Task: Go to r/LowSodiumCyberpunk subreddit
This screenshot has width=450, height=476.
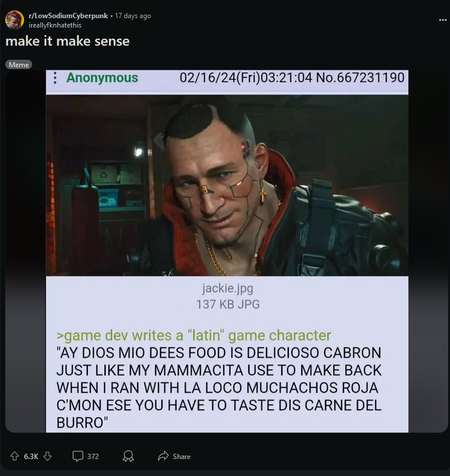Action: [x=68, y=16]
